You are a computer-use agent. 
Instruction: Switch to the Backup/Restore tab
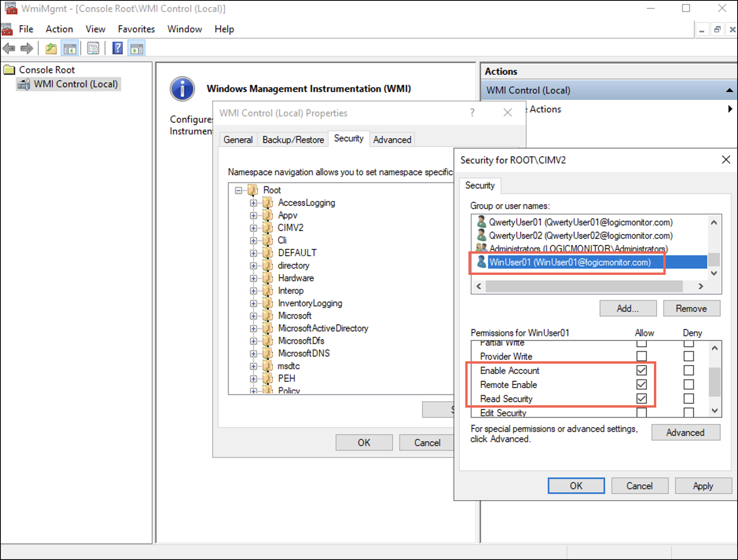coord(293,140)
